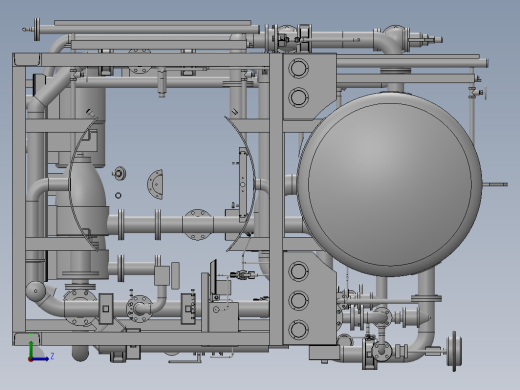This screenshot has height=390, width=520.
Task: Select the small rod protruding right of the tank
Action: (495, 184)
